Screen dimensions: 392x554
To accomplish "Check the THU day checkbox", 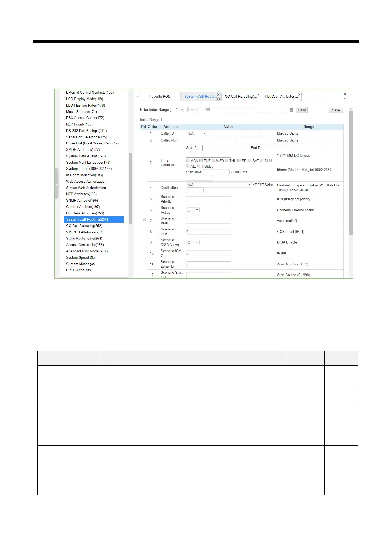I will coord(226,160).
